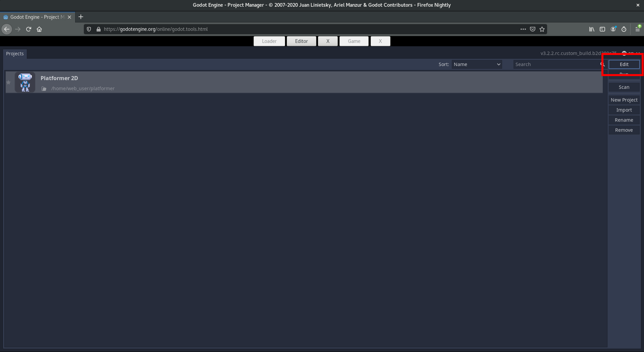The width and height of the screenshot is (644, 352).
Task: Save page to Pocket
Action: 533,29
